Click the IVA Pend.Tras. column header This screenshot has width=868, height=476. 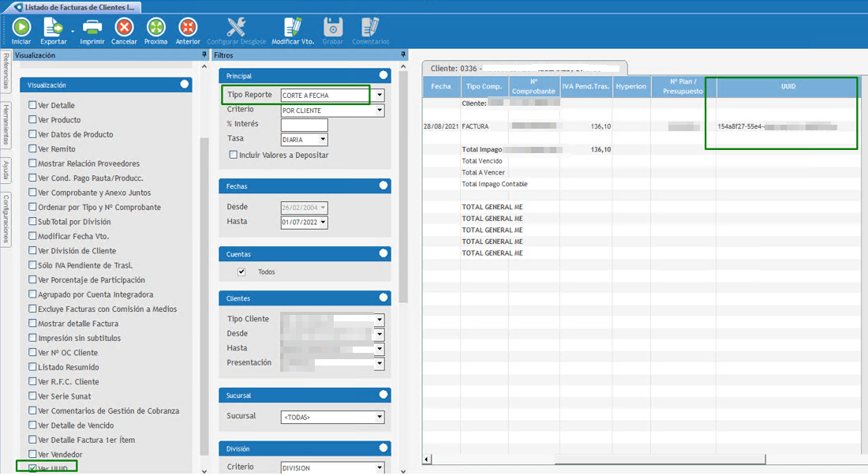coord(586,86)
